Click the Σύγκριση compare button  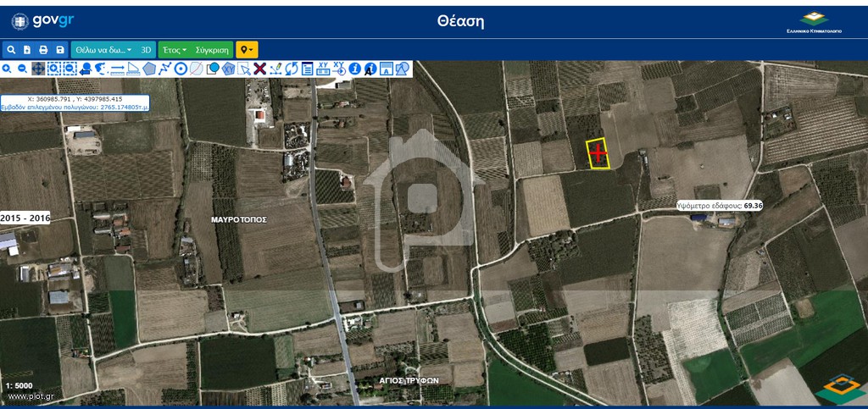point(212,50)
